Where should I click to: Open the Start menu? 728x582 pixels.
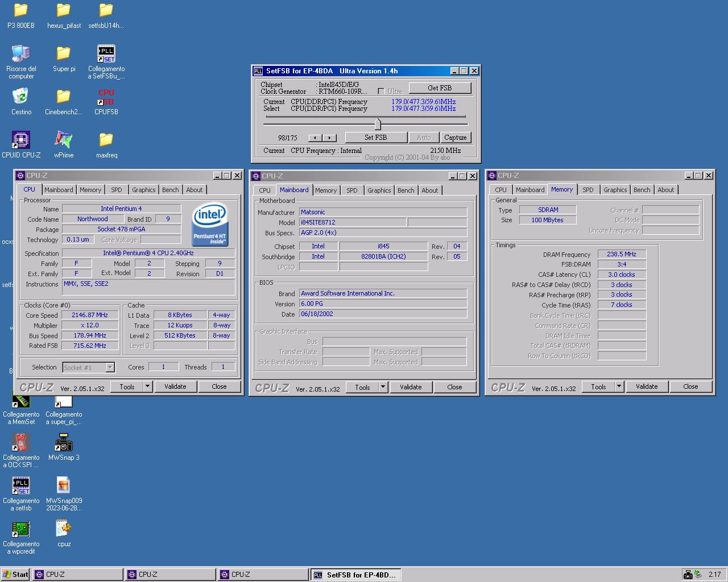click(x=15, y=575)
